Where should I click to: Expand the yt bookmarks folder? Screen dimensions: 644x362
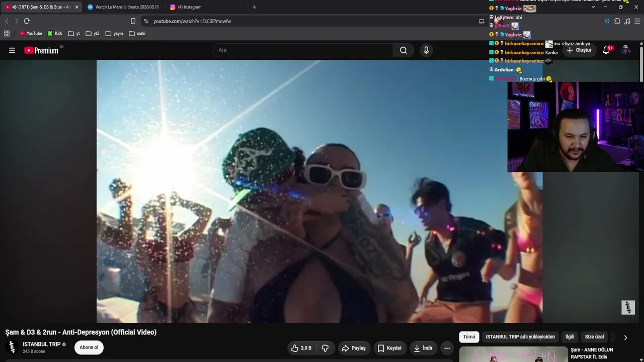click(x=74, y=33)
